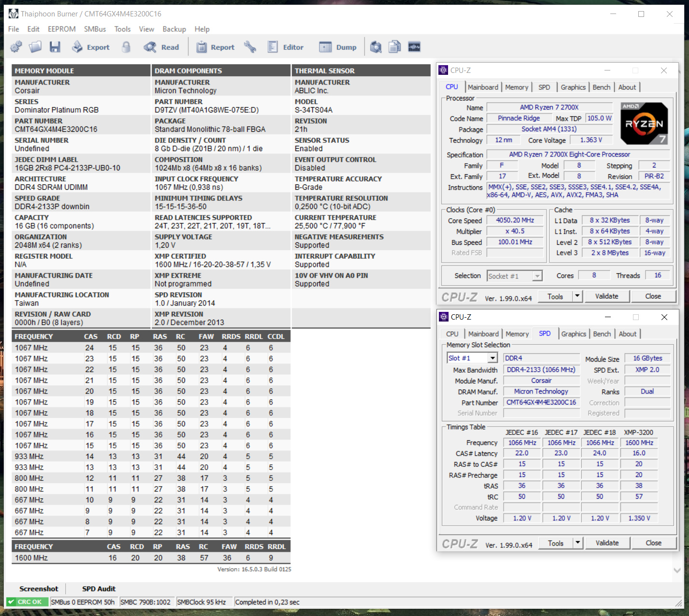689x616 pixels.
Task: Select the Mainboard tab in the upper CPU-Z window
Action: pos(483,87)
